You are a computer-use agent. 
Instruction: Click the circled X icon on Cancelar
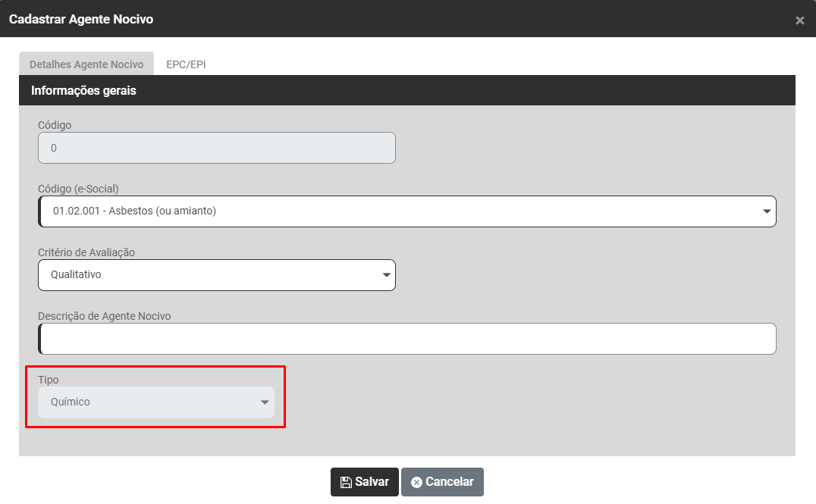416,482
